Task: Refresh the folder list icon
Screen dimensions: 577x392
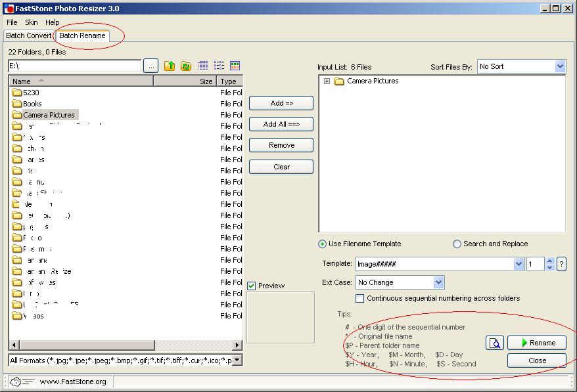Action: pyautogui.click(x=186, y=66)
